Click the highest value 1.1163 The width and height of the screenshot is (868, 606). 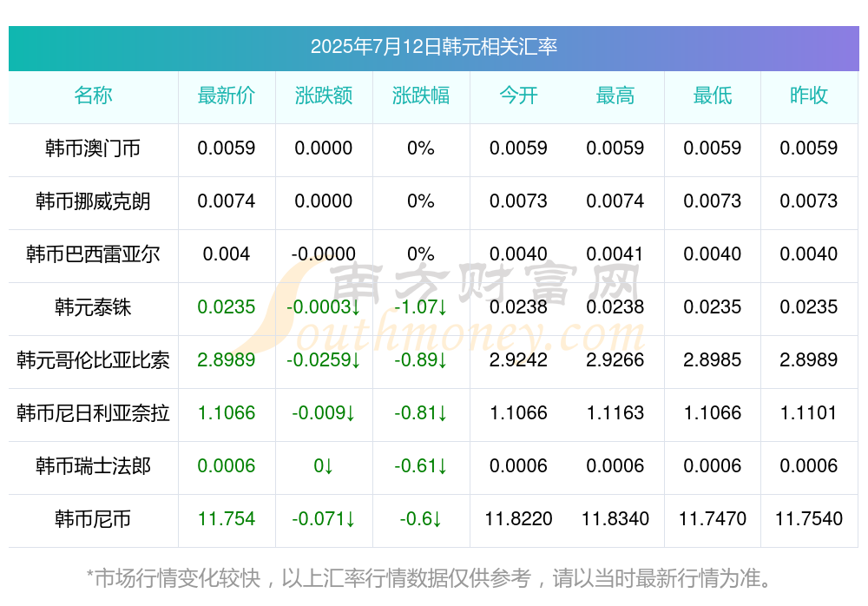tap(615, 413)
